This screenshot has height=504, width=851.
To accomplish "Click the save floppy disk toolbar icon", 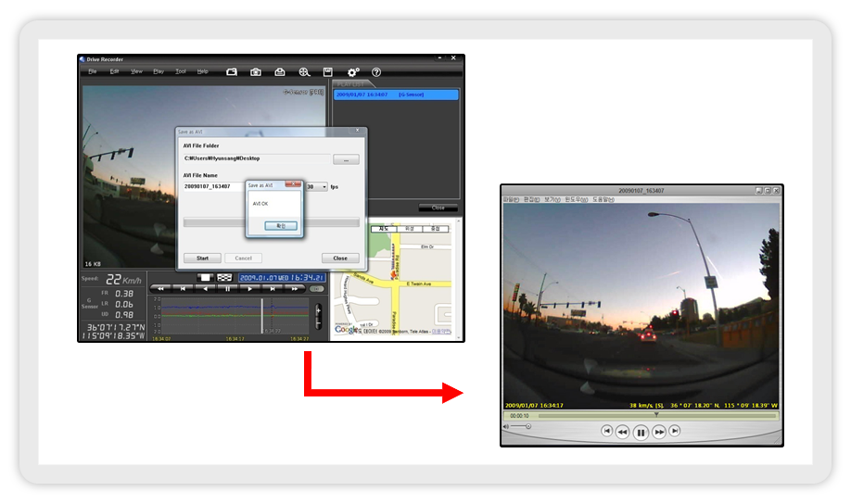I will [x=328, y=71].
